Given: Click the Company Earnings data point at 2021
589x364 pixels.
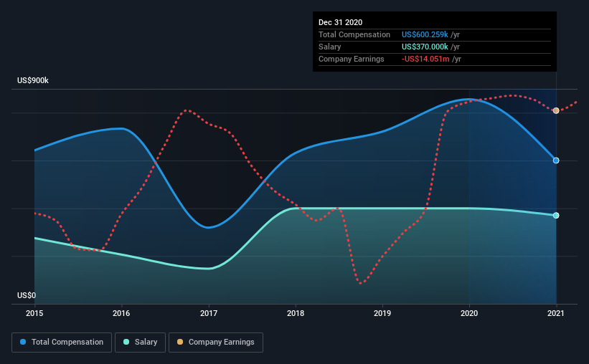Looking at the screenshot, I should point(556,110).
